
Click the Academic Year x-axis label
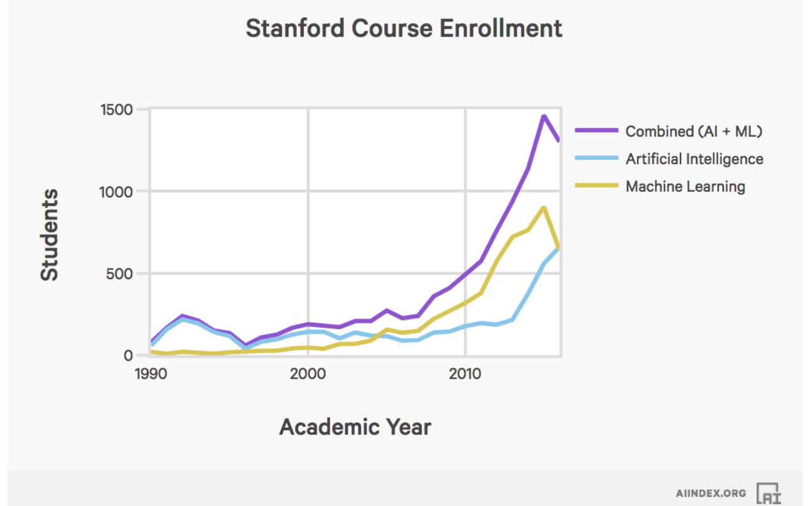coord(355,426)
